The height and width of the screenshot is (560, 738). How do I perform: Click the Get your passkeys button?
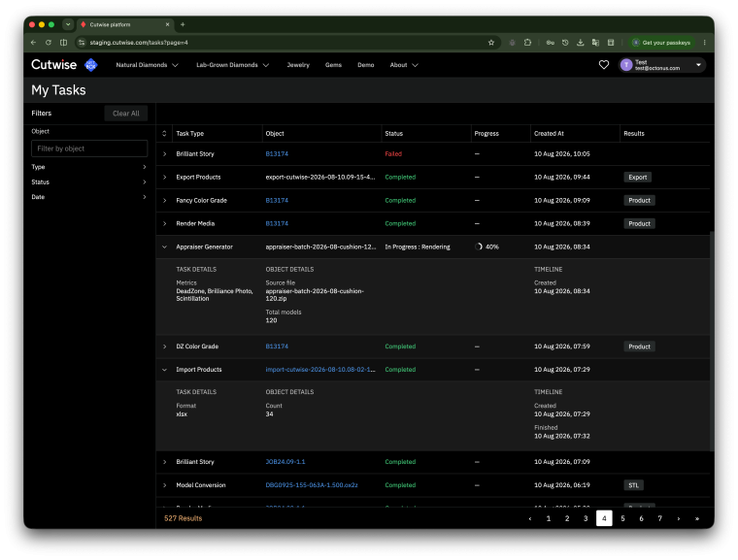(661, 43)
